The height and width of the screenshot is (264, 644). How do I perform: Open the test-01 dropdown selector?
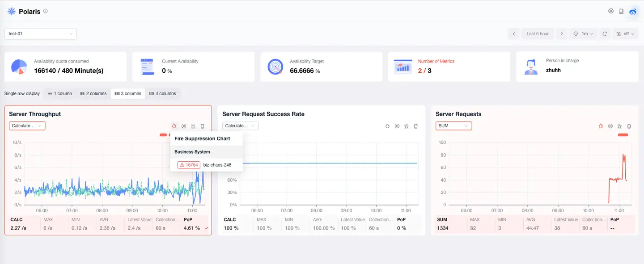(x=41, y=34)
